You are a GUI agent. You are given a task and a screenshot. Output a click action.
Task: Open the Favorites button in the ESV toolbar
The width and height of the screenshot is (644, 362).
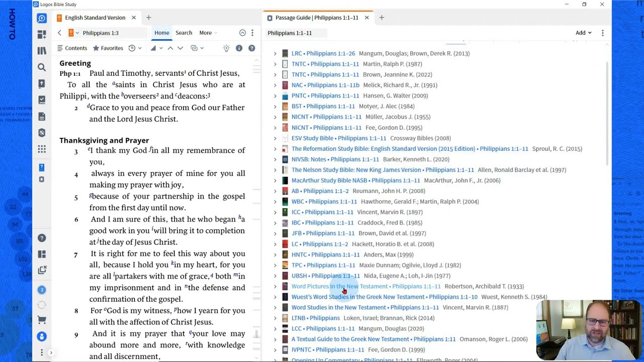click(x=108, y=48)
